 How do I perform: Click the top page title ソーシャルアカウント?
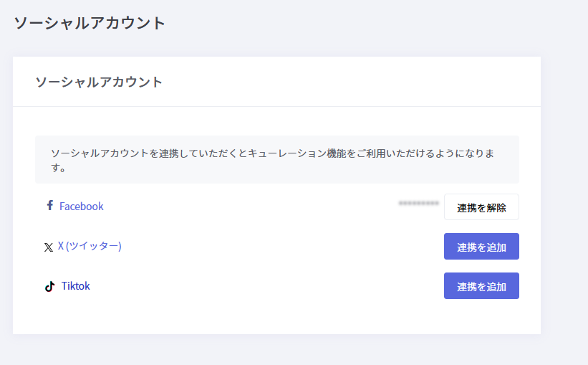(90, 23)
